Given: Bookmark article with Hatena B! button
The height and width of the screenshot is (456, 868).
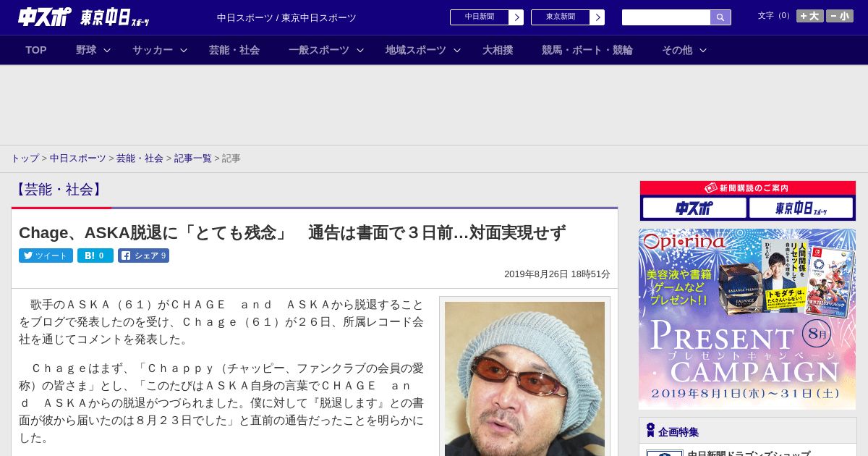Looking at the screenshot, I should pos(95,256).
